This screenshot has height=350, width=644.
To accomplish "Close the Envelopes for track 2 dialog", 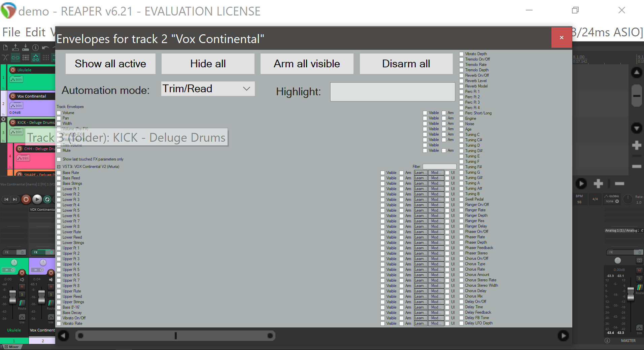I will [562, 37].
